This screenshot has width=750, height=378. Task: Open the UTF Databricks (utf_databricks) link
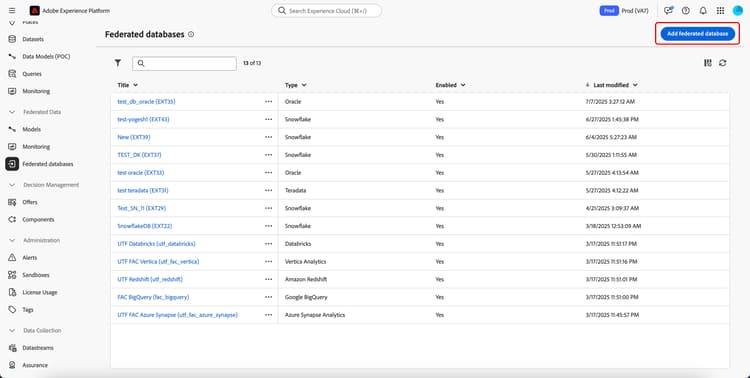[x=156, y=244]
